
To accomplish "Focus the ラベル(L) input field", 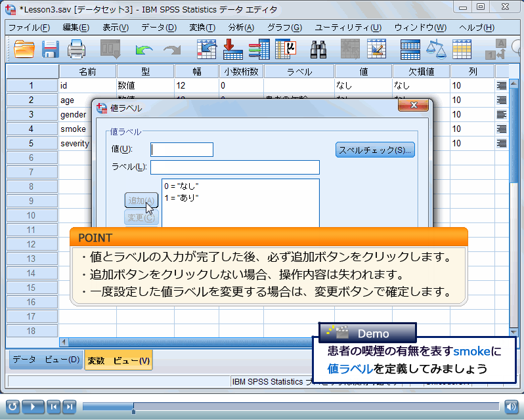I will [x=235, y=167].
